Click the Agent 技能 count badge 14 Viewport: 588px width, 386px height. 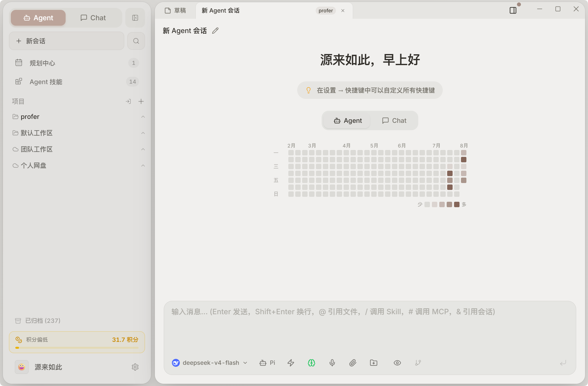[x=132, y=82]
